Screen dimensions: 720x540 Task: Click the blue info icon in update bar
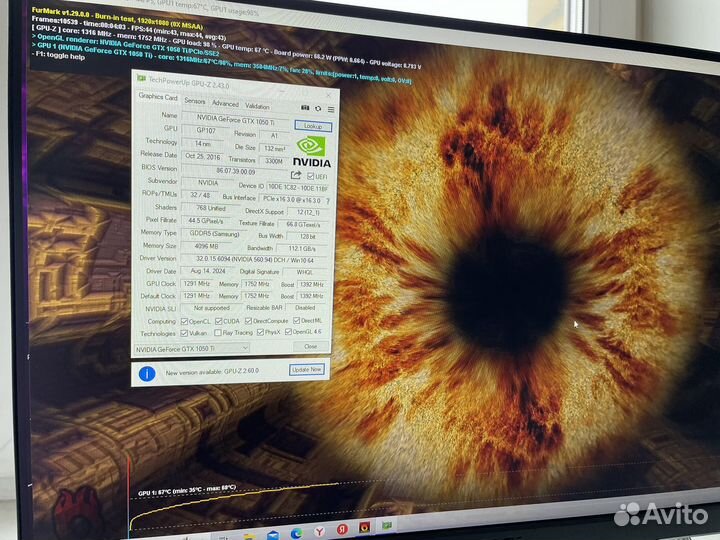point(147,373)
